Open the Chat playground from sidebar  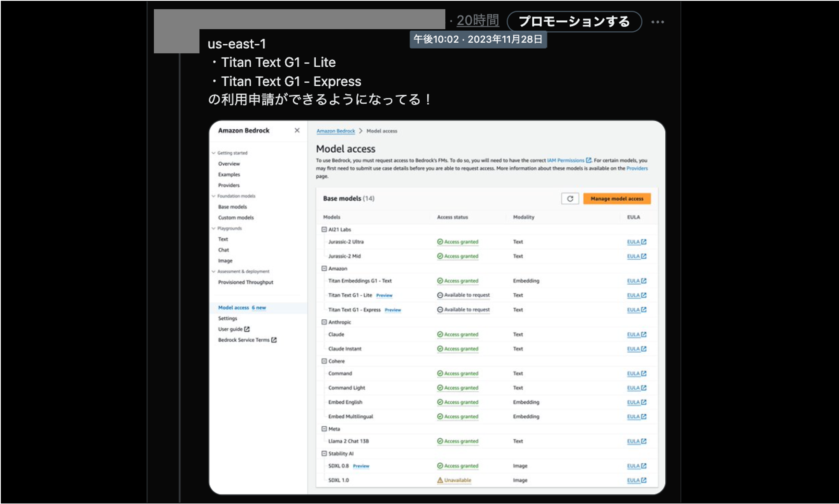224,250
